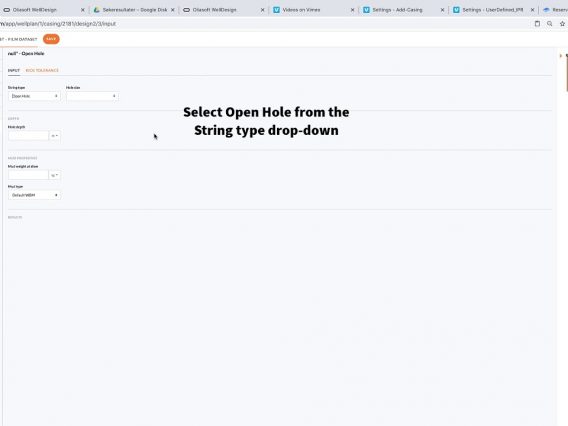Click the Vimeo favicon on Videos tab
568x426 pixels.
[276, 10]
